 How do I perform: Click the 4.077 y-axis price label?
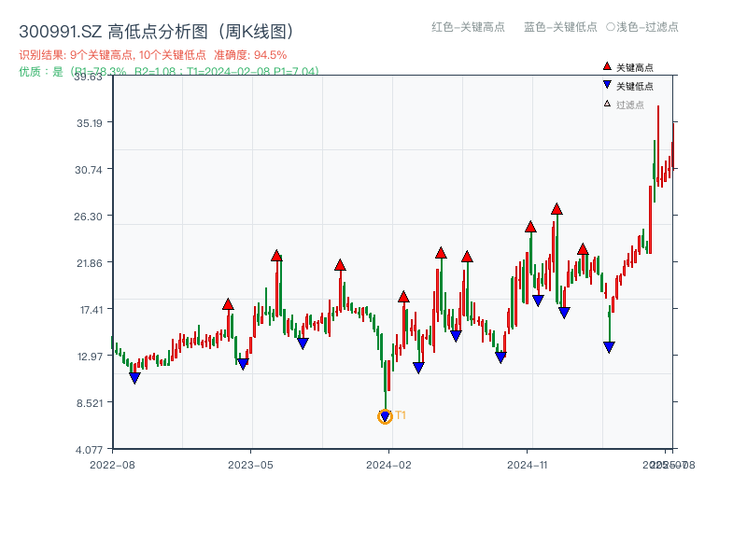(89, 449)
